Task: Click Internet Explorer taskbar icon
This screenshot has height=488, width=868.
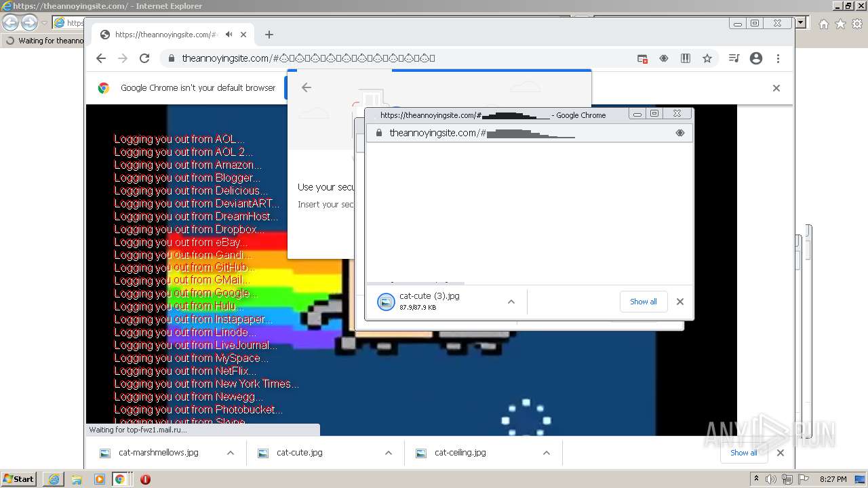Action: pos(54,479)
